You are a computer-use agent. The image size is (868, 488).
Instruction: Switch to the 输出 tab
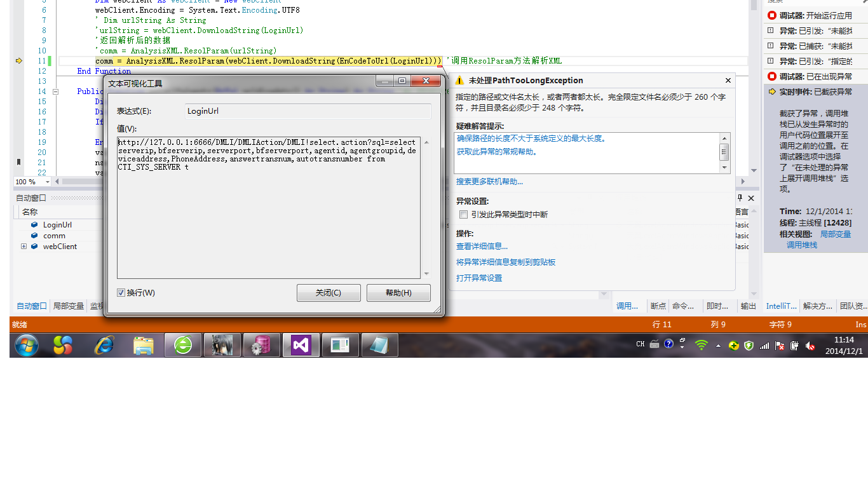click(749, 306)
